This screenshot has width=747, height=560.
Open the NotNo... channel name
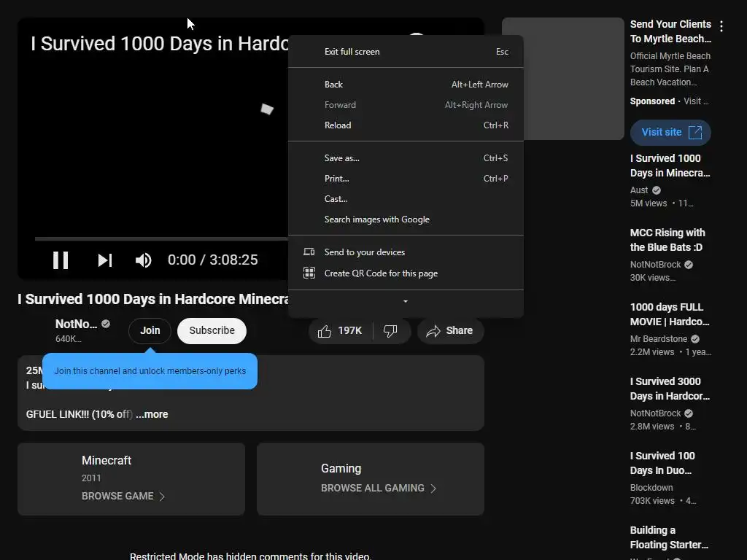point(76,324)
